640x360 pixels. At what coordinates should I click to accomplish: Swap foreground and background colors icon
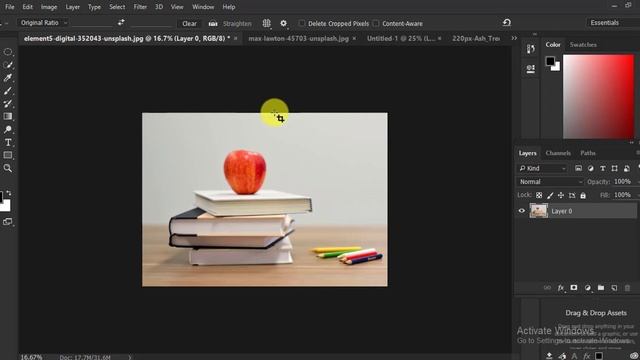(x=9, y=193)
